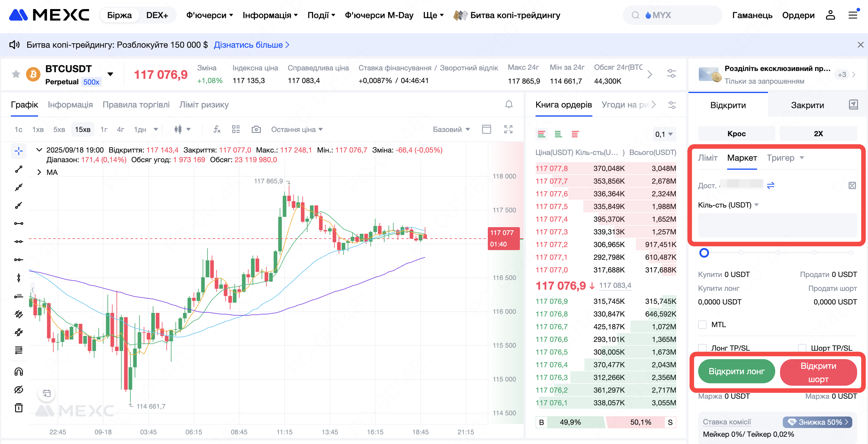
Task: Expand chart to fullscreen
Action: 508,129
